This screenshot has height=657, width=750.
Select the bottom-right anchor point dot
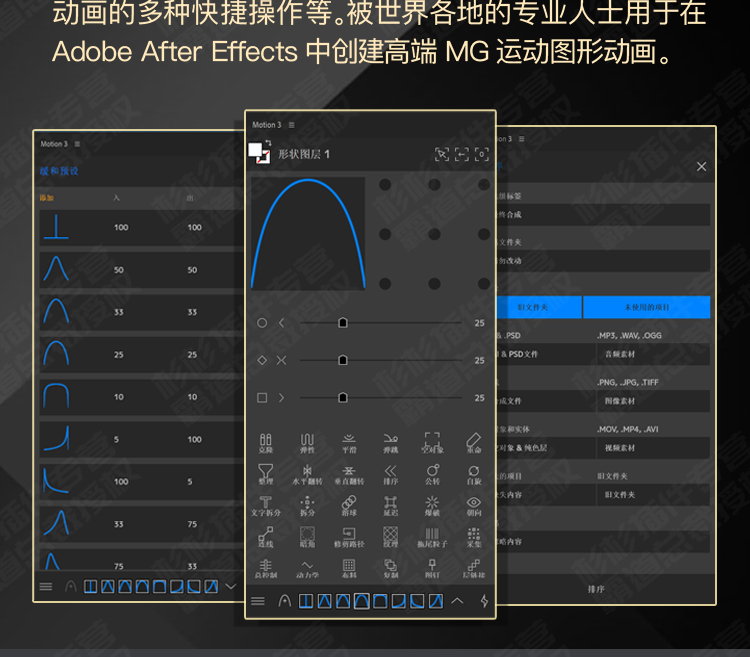(484, 284)
